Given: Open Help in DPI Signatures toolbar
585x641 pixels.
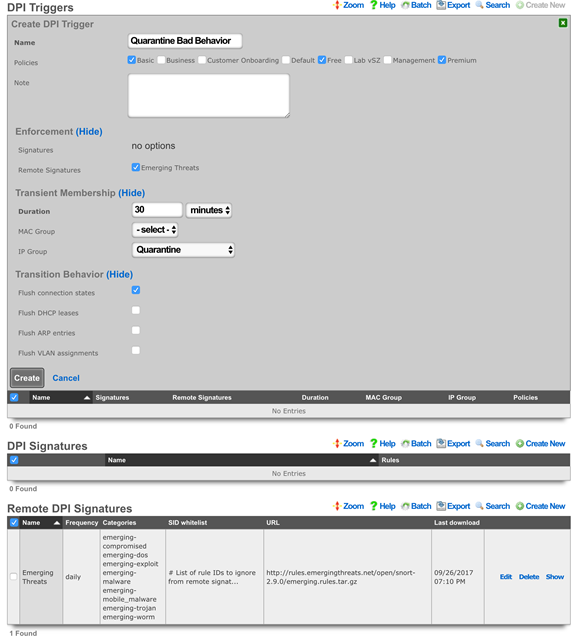Looking at the screenshot, I should pyautogui.click(x=382, y=444).
